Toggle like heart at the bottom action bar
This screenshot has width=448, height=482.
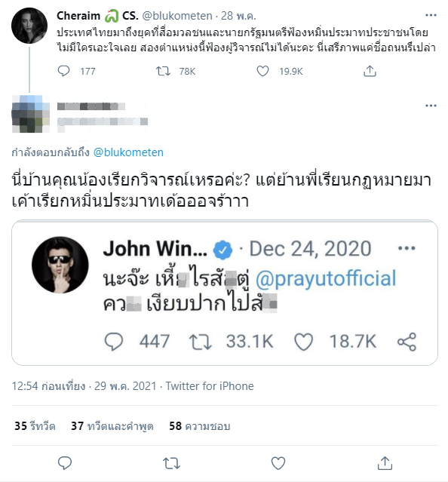point(278,463)
